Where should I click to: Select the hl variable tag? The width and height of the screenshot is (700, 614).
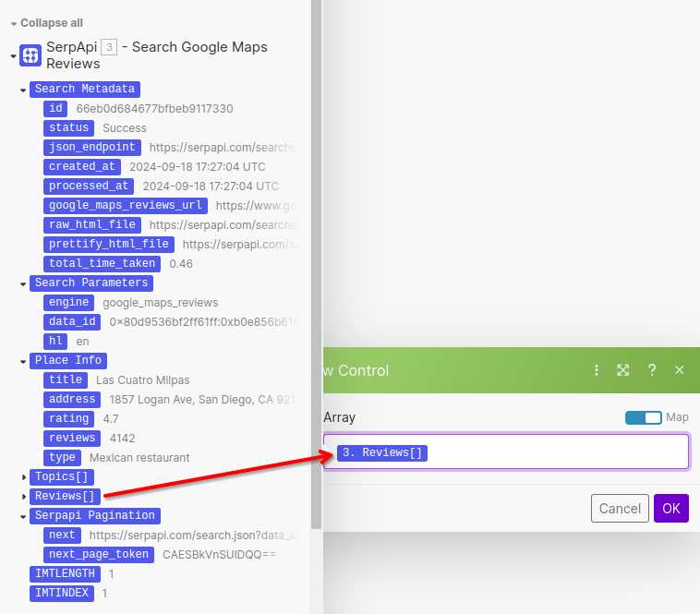point(55,342)
